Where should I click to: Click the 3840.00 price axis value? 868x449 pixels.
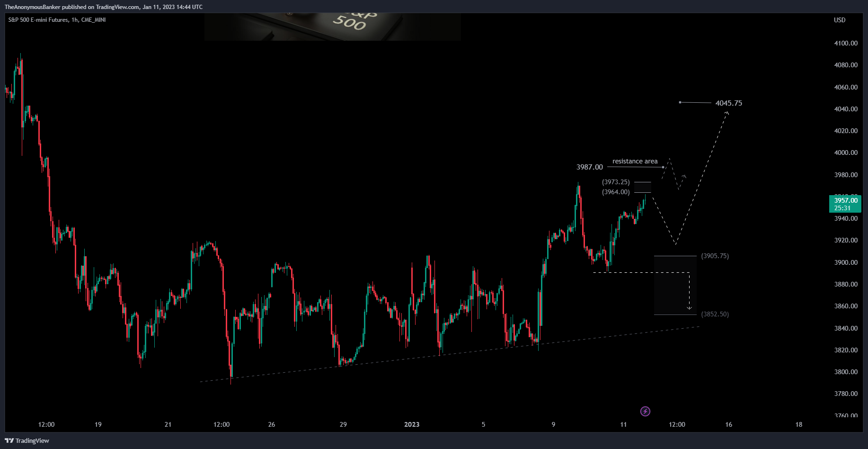[846, 328]
